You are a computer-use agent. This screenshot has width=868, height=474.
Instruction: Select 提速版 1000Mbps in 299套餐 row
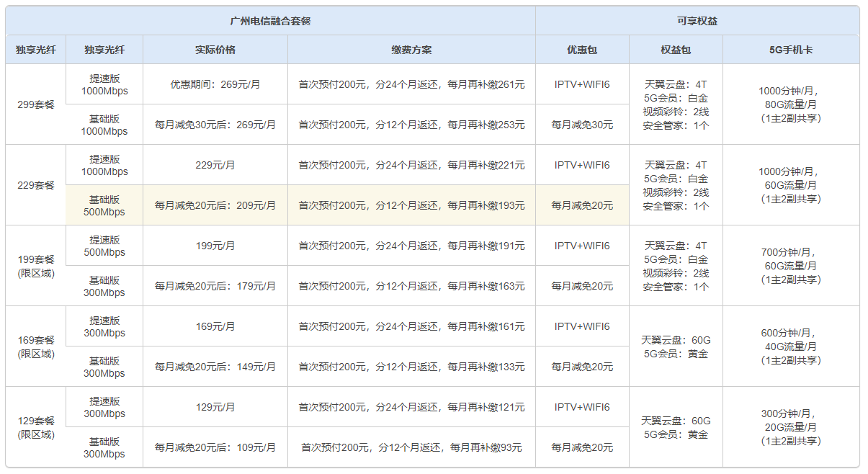click(x=104, y=84)
